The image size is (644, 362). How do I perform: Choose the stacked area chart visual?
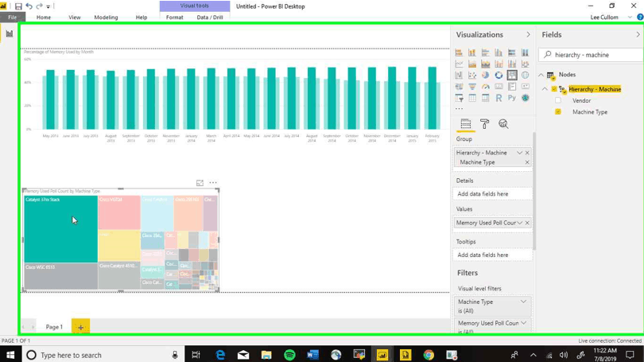486,64
